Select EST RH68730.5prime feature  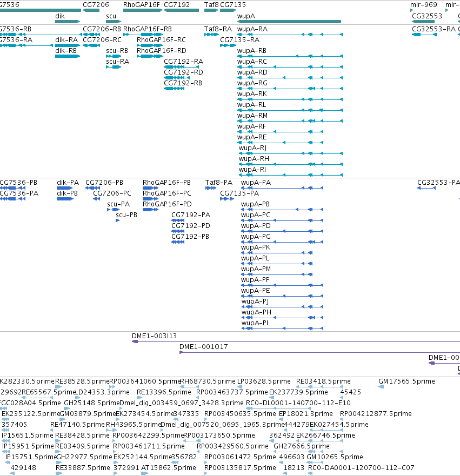pos(190,387)
